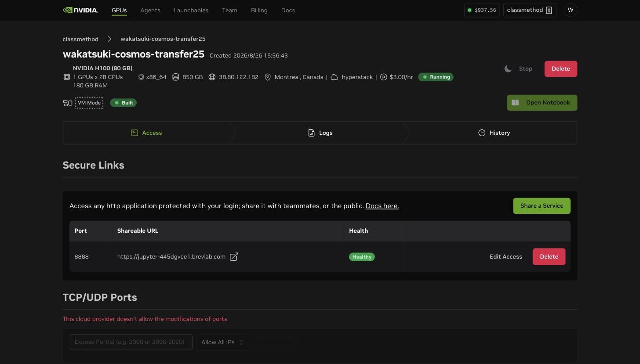This screenshot has width=640, height=364.
Task: Click the Open Notebook button
Action: point(542,103)
